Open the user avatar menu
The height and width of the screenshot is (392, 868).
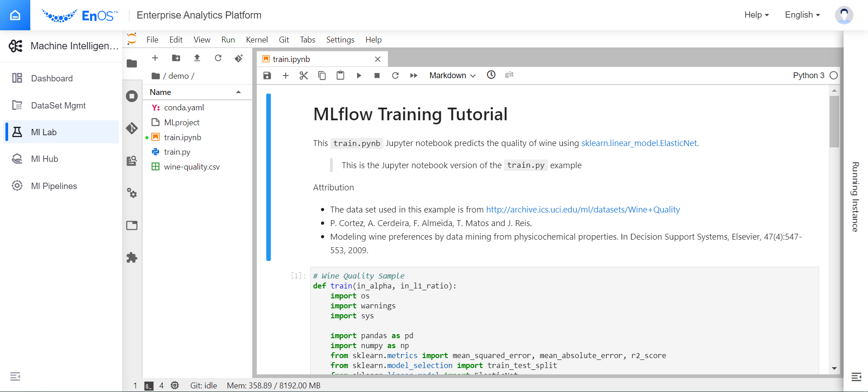844,15
